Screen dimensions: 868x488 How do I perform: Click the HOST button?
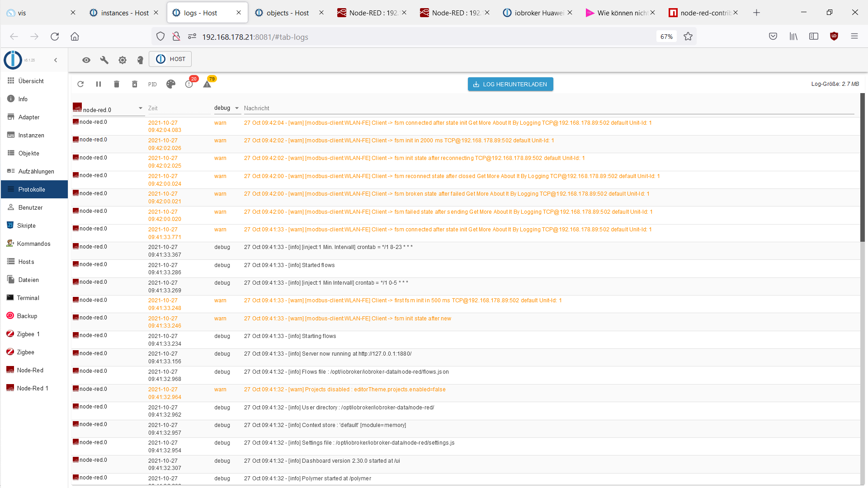(x=170, y=59)
